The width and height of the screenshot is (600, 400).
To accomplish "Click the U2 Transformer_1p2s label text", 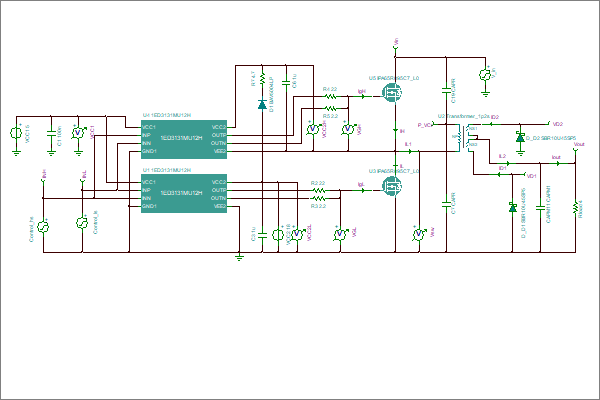I will [x=463, y=116].
